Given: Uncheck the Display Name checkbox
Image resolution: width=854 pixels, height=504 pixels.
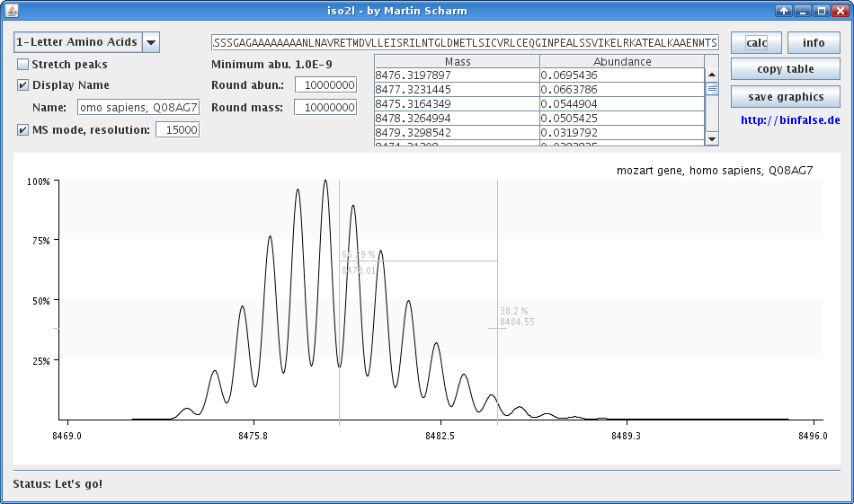Looking at the screenshot, I should (23, 85).
